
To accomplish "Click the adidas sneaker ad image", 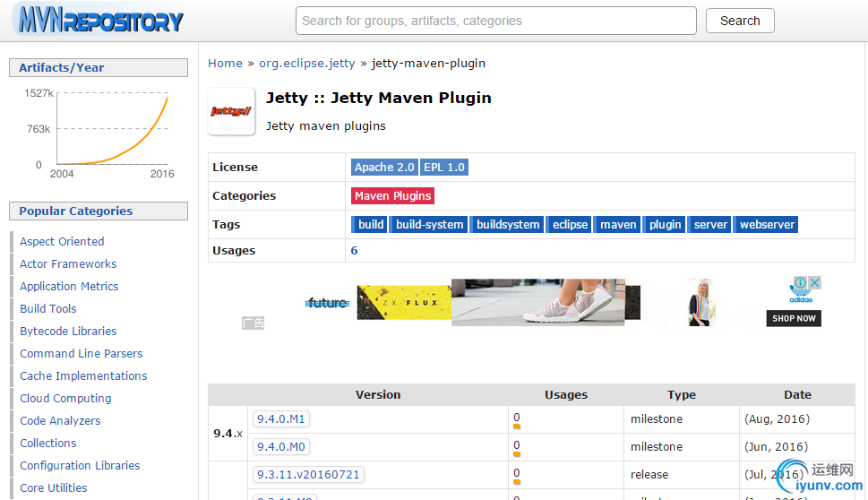I will [x=537, y=302].
